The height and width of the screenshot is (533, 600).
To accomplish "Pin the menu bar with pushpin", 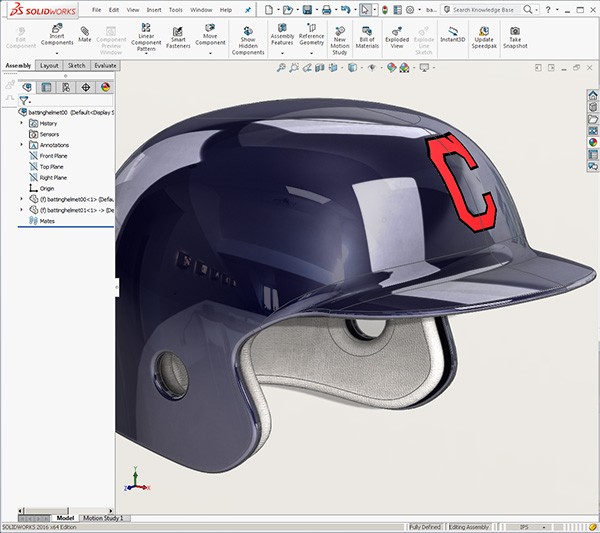I will tap(248, 10).
